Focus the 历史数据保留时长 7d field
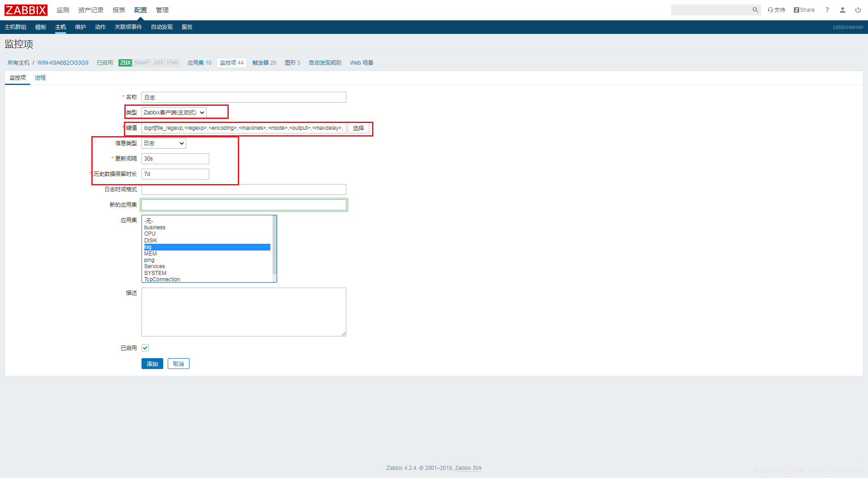The height and width of the screenshot is (478, 868). point(175,174)
